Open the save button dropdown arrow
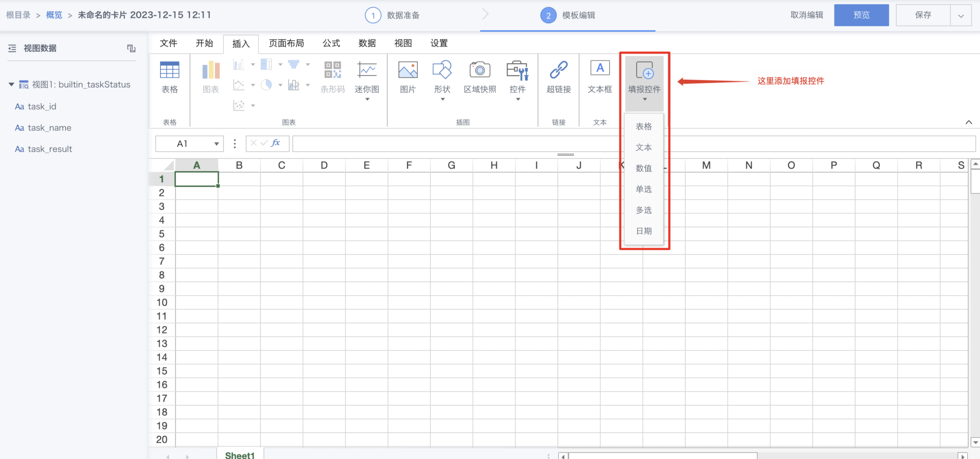The image size is (980, 459). point(961,15)
